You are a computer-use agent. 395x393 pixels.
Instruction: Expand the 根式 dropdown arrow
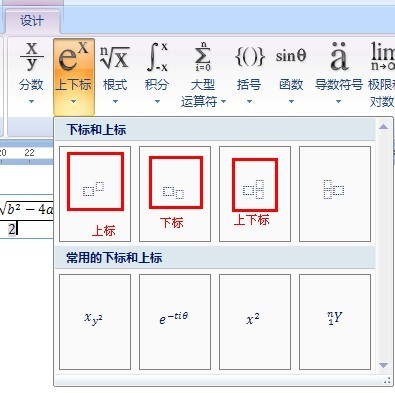coord(115,101)
